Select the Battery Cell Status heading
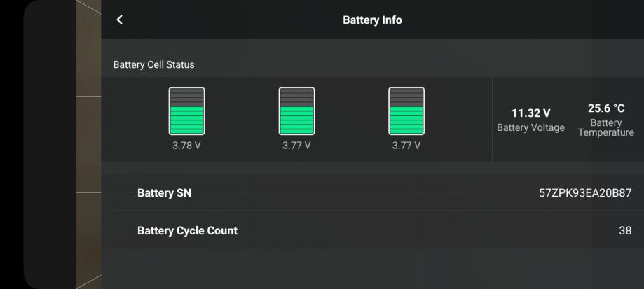The height and width of the screenshot is (289, 644). click(153, 64)
